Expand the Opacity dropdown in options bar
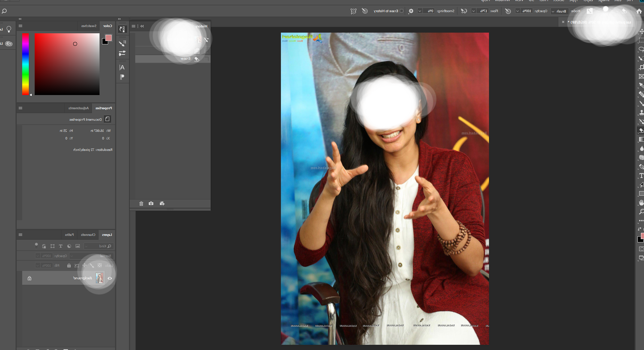This screenshot has height=350, width=644. [517, 11]
